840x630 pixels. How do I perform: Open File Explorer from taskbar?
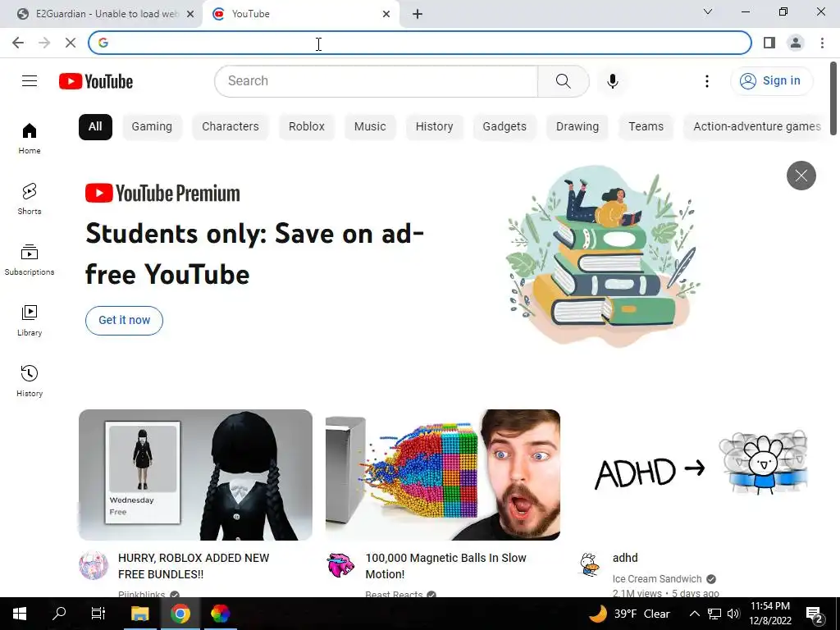pos(139,614)
